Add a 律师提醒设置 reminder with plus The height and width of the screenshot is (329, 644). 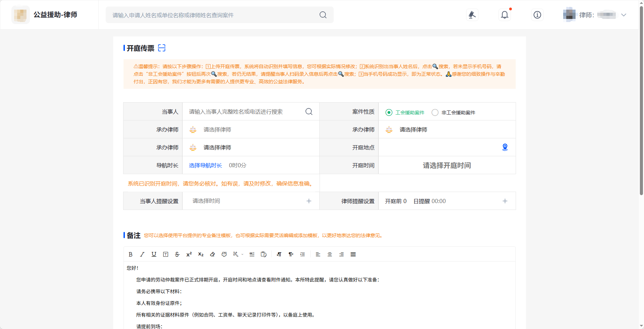505,201
